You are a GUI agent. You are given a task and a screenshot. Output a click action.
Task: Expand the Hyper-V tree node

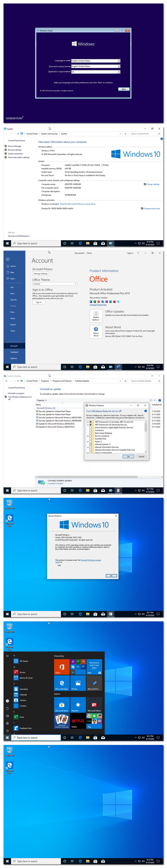(x=88, y=441)
